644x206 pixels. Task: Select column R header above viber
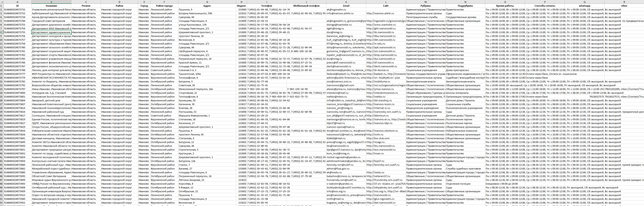tap(624, 2)
